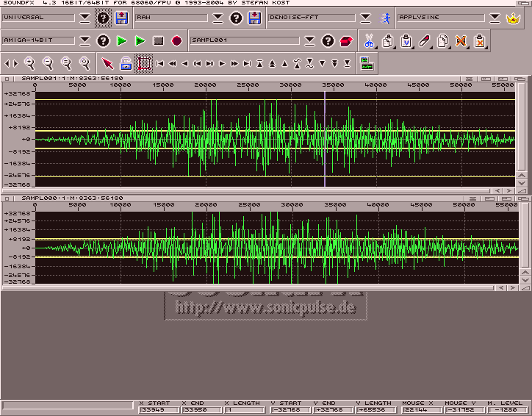Image resolution: width=532 pixels, height=416 pixels.
Task: Open the sample windows icon in the toolbar
Action: pyautogui.click(x=367, y=63)
